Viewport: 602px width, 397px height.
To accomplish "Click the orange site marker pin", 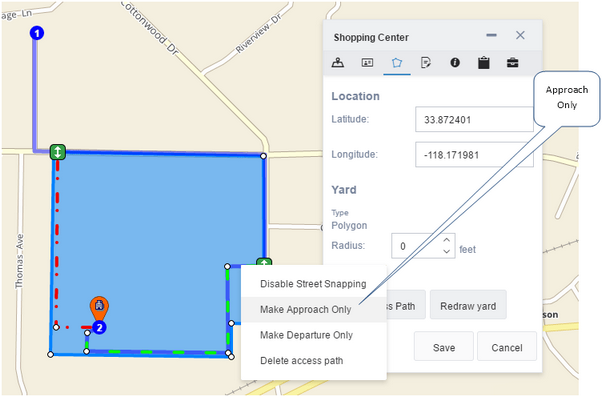I will pos(99,308).
